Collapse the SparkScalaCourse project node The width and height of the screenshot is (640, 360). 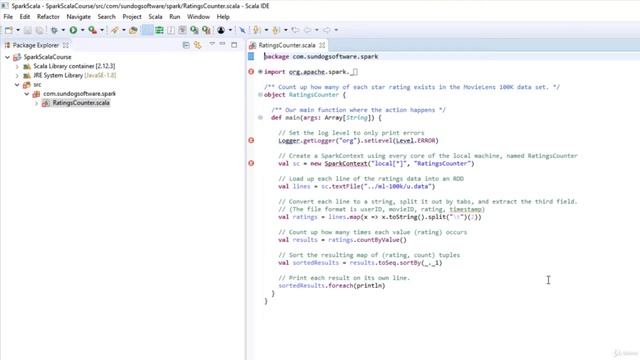7,57
